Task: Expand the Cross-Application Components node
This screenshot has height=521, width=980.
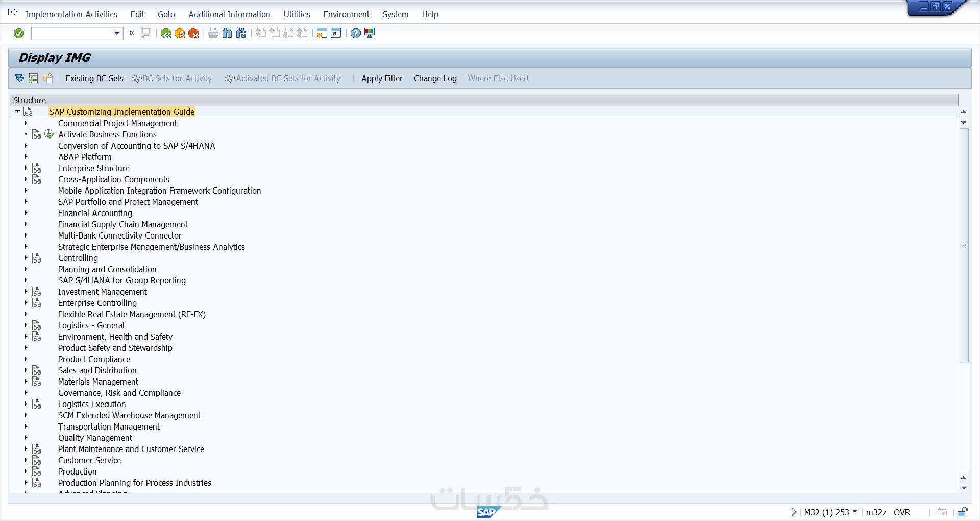Action: click(x=26, y=179)
